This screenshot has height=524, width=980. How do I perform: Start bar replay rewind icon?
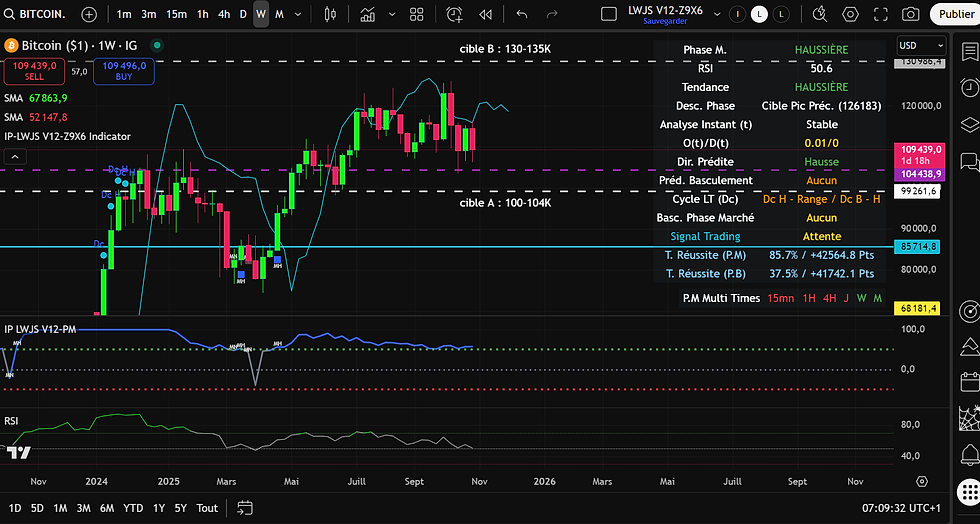pos(485,14)
